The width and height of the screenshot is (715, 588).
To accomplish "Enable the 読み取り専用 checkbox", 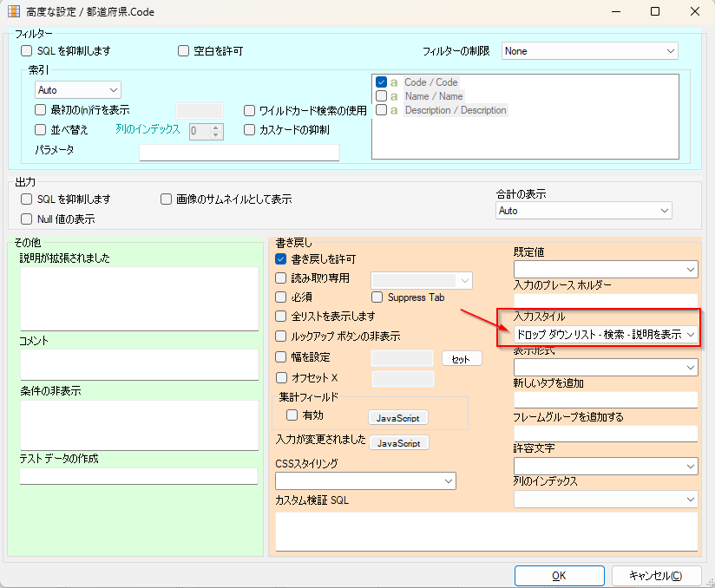I will (281, 278).
